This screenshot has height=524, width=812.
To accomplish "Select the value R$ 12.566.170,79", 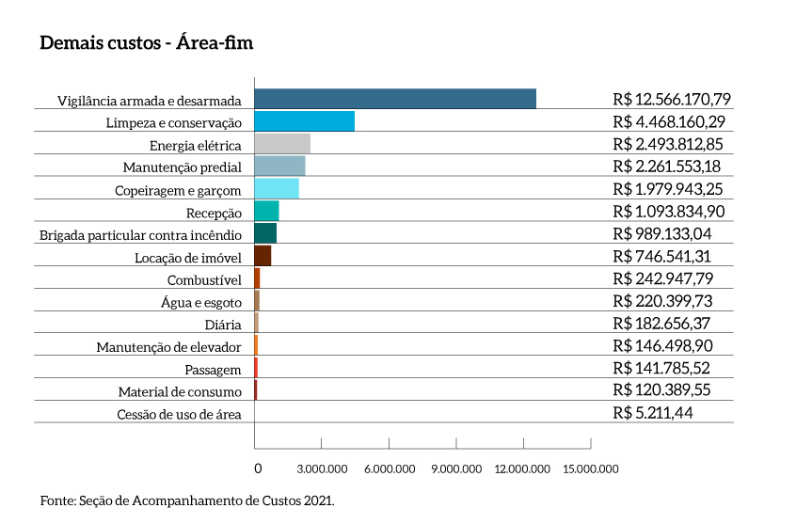I will pos(671,99).
